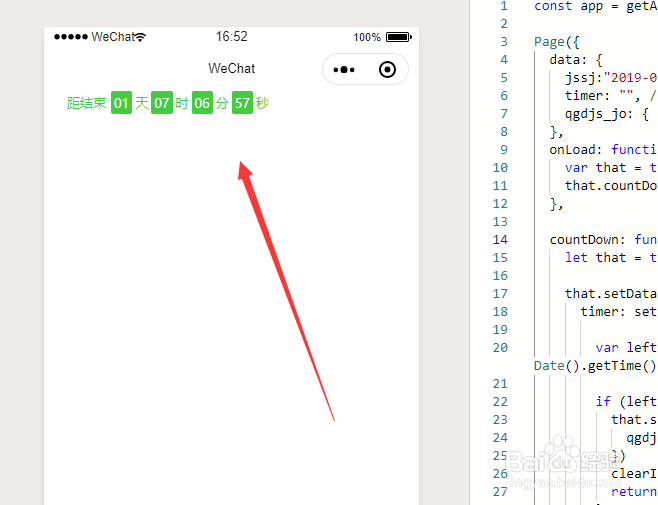Click the 距结束 countdown label
The image size is (658, 505).
[86, 103]
